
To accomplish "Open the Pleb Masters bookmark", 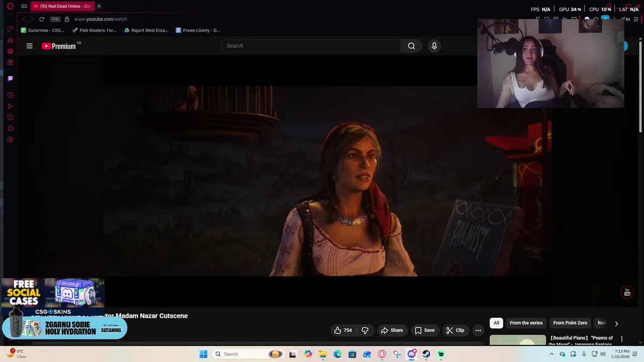I will (x=95, y=30).
